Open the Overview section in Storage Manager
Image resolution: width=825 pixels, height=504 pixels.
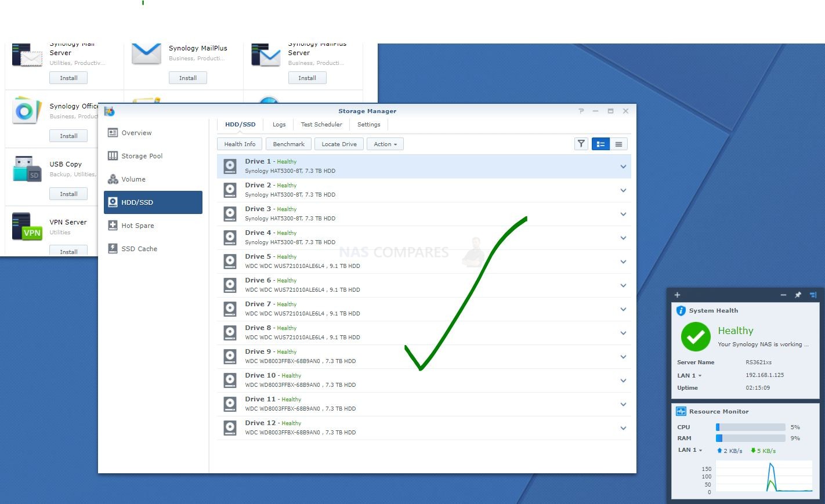tap(153, 133)
